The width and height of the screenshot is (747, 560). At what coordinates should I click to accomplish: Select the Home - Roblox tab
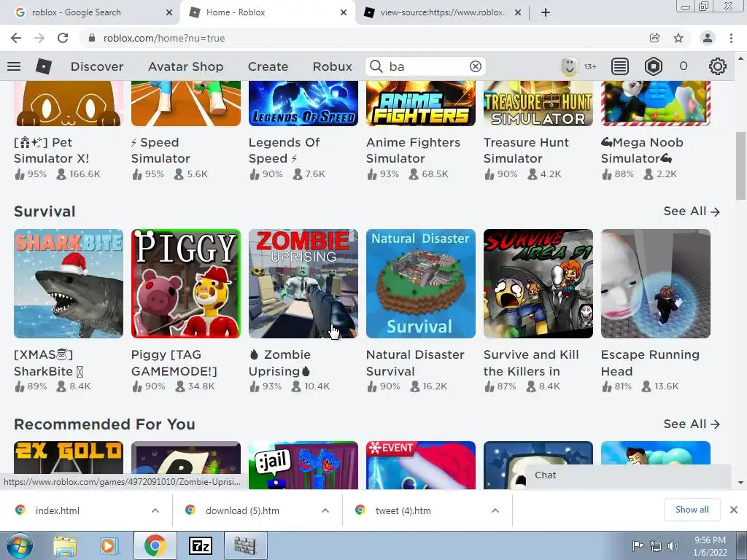click(267, 13)
